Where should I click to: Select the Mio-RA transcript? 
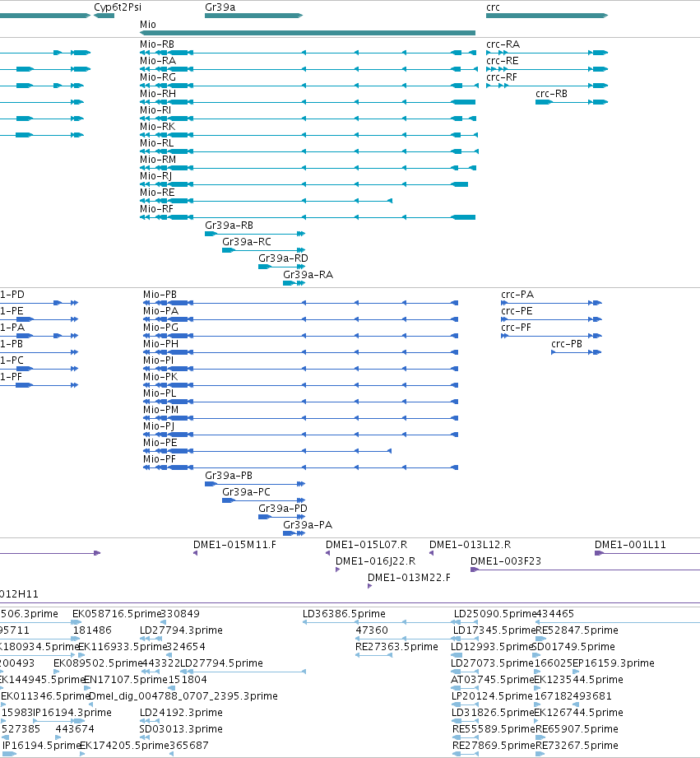308,69
